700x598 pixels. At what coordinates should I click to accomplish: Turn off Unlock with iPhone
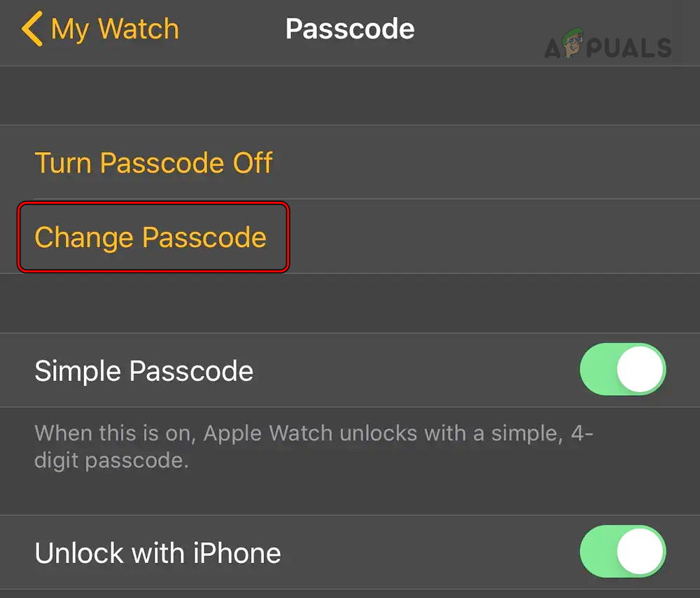[622, 552]
